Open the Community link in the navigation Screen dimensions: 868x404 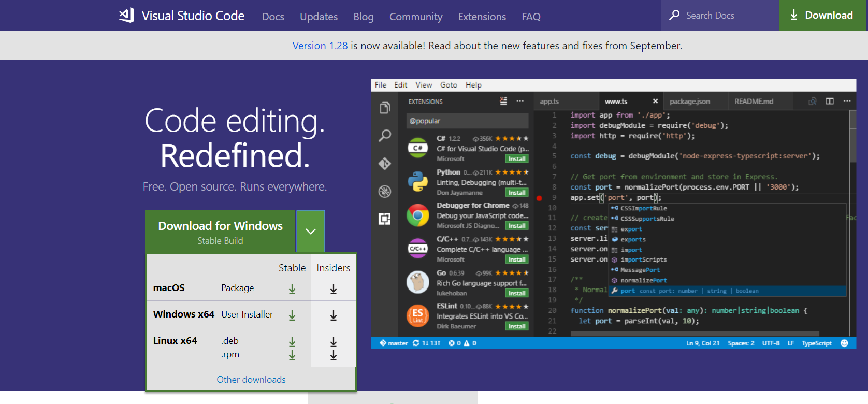tap(416, 17)
